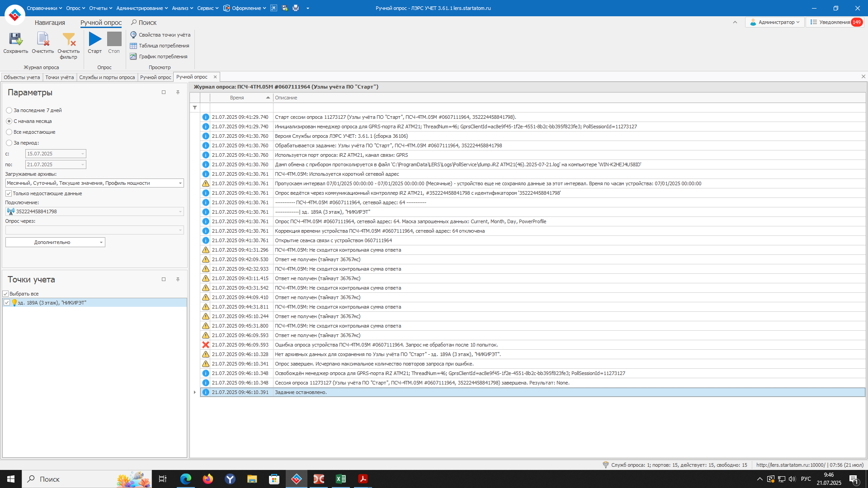Open the Администрирование menu
The image size is (868, 488).
142,8
